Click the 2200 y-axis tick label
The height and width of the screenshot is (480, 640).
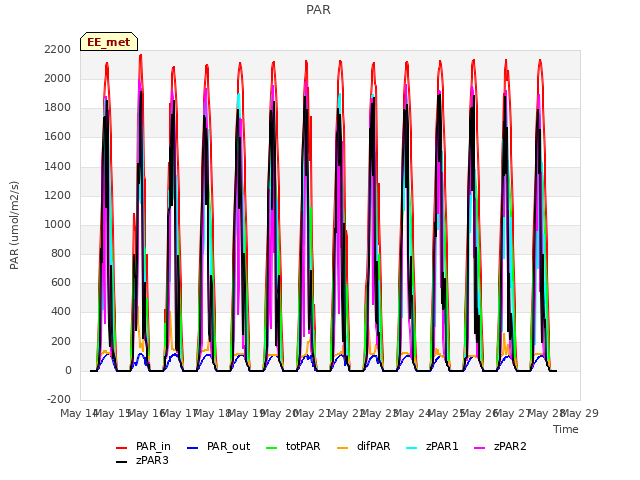tap(58, 49)
